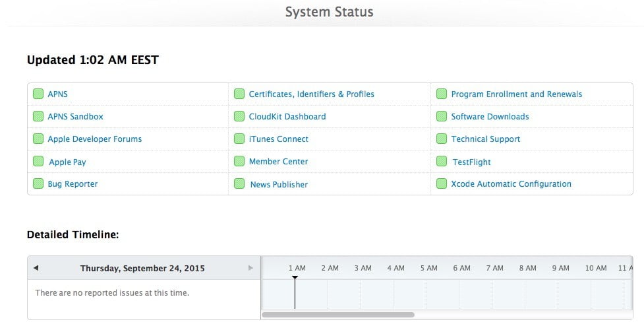Screen dimensions: 644x330
Task: Click the status icon next to Bug Reporter
Action: [38, 184]
